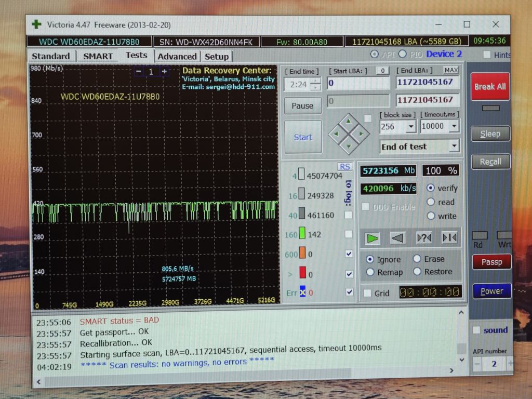Viewport: 532px width, 399px height.
Task: Click the up arrow on navigation diamond
Action: [x=349, y=122]
